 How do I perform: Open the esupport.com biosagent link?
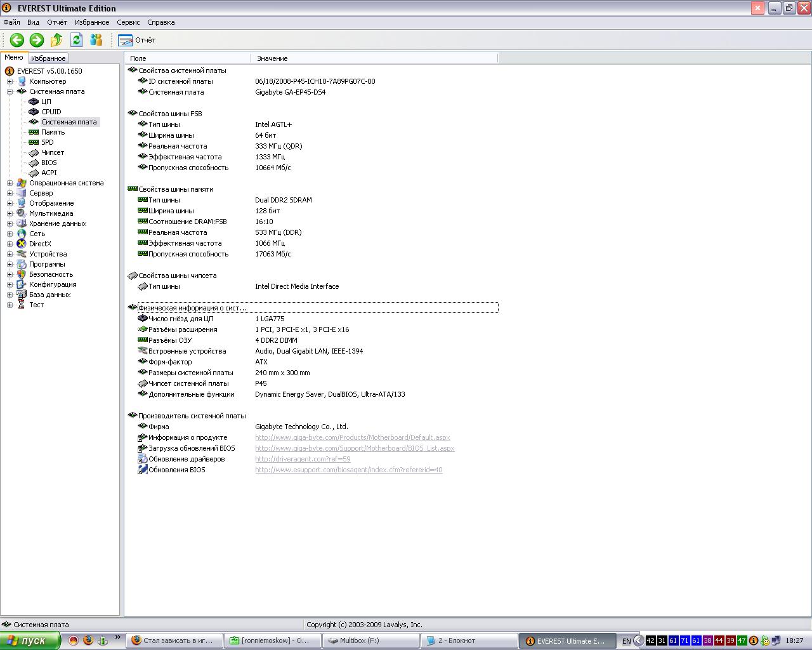coord(349,470)
